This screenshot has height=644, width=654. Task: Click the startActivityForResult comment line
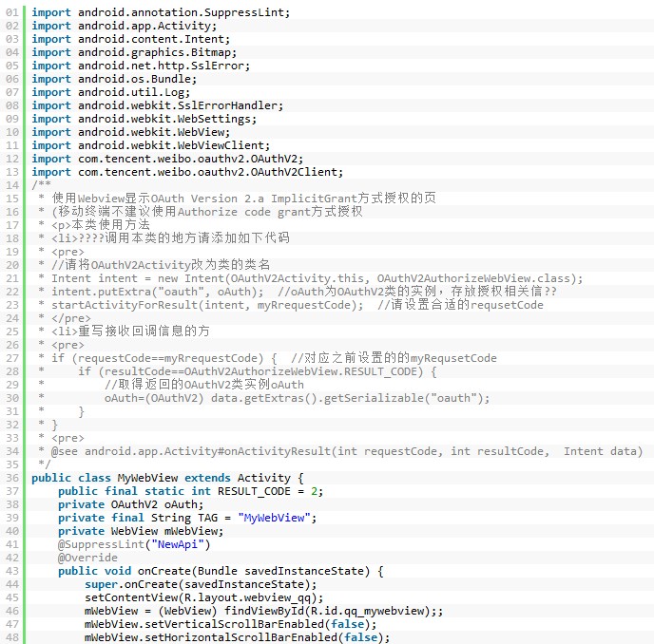[291, 305]
